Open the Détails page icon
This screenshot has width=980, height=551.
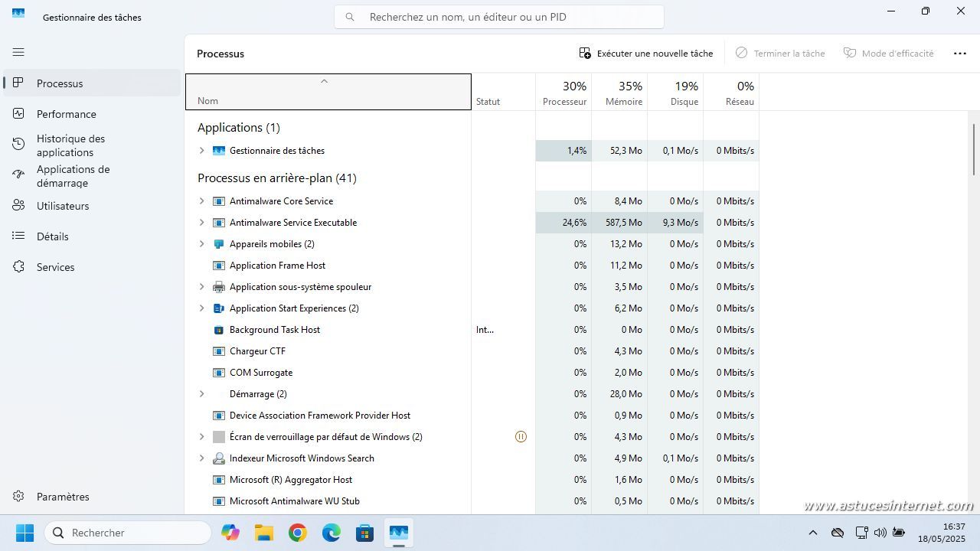pyautogui.click(x=18, y=236)
